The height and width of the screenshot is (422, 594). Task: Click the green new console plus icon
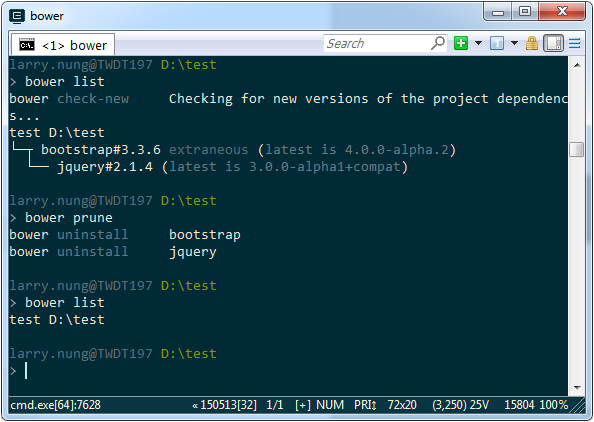pyautogui.click(x=461, y=43)
